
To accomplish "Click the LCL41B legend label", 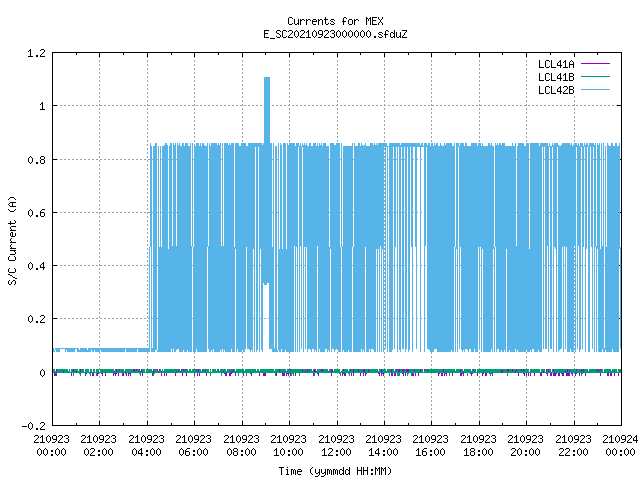I will point(556,77).
